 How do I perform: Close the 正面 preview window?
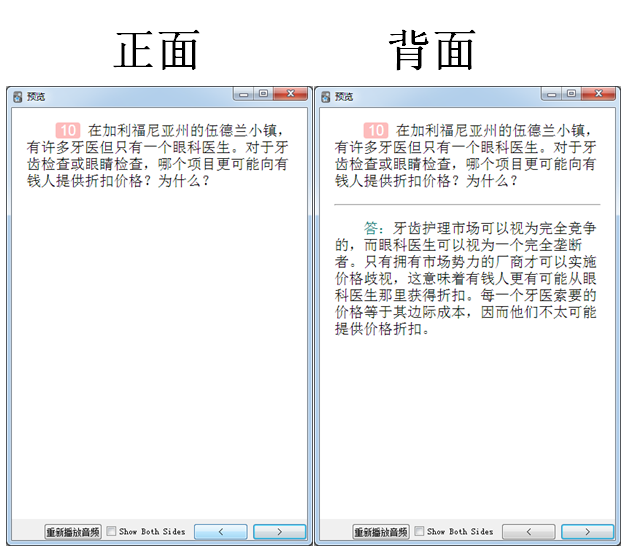(290, 94)
